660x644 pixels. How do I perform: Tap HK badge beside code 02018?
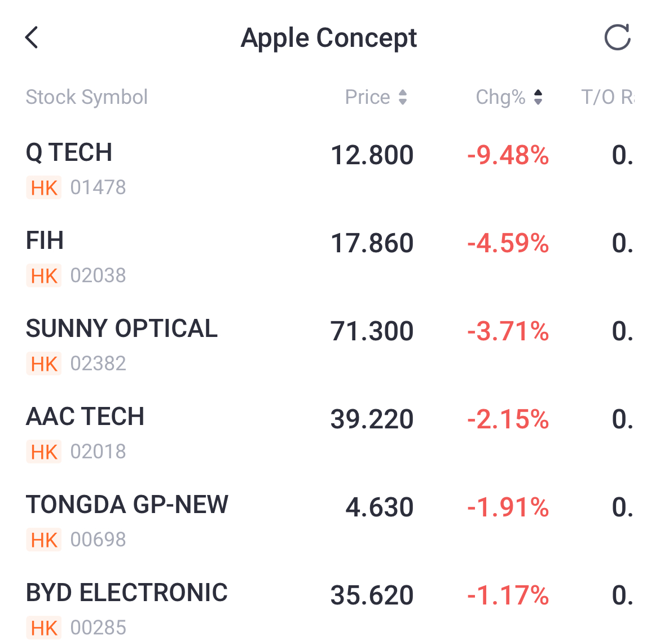tap(44, 452)
